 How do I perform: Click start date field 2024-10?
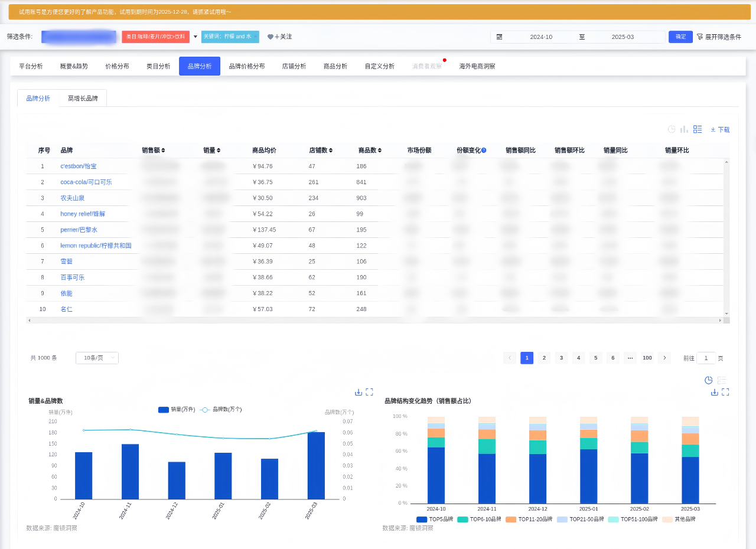click(x=541, y=37)
